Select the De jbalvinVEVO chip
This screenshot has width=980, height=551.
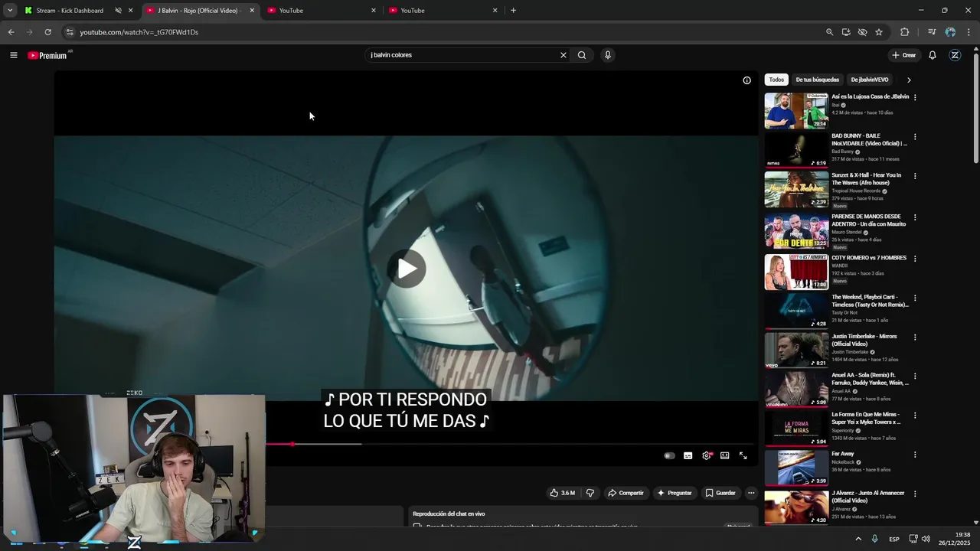pyautogui.click(x=870, y=80)
